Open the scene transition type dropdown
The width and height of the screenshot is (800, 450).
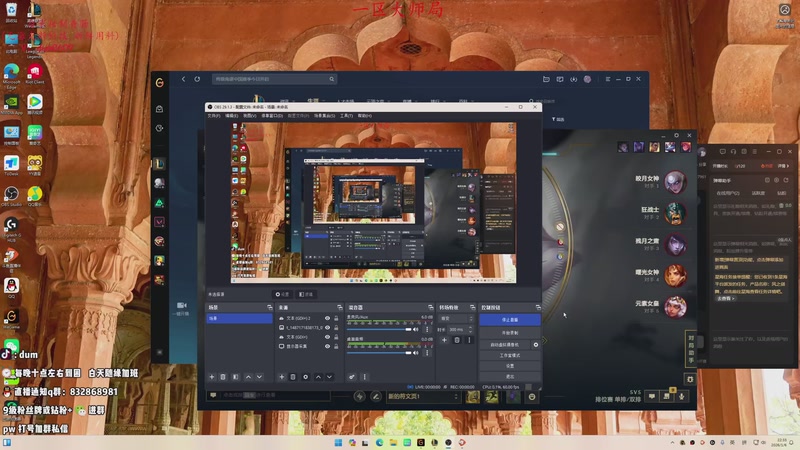457,318
